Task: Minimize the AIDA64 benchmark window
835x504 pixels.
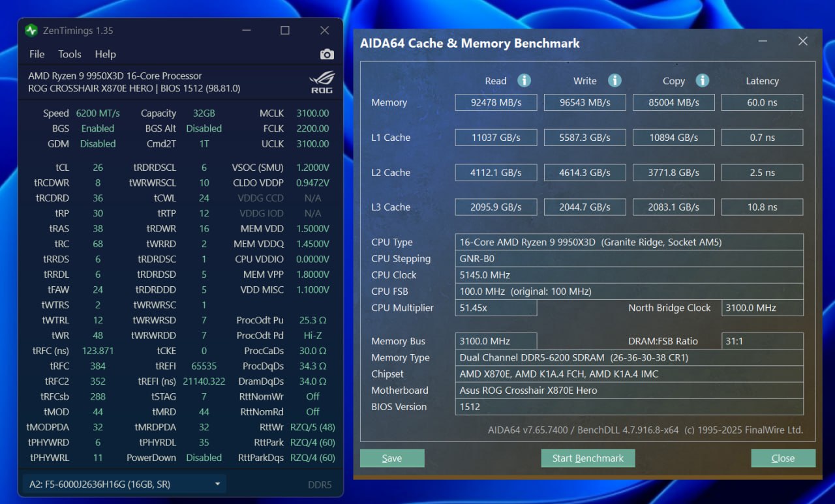Action: click(763, 42)
